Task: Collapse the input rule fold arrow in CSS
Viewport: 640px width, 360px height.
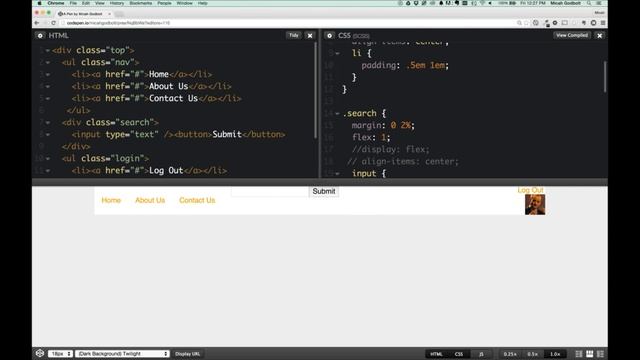Action: click(x=337, y=173)
